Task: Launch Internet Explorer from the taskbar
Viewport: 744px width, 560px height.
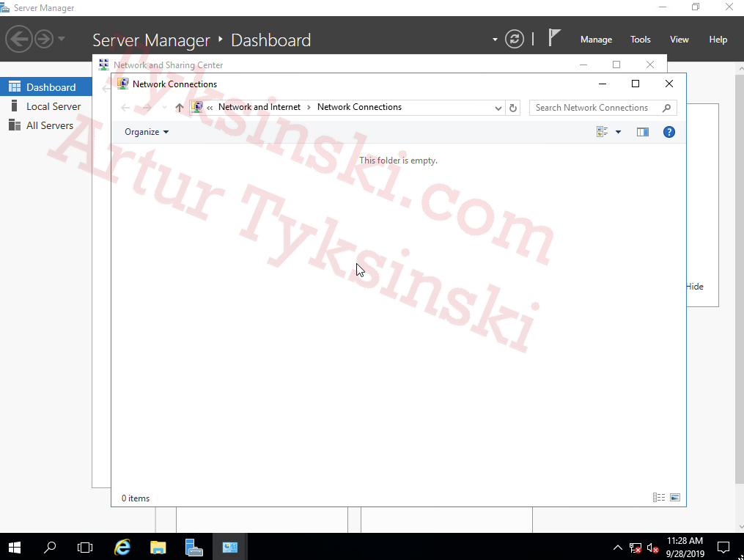Action: (x=122, y=548)
